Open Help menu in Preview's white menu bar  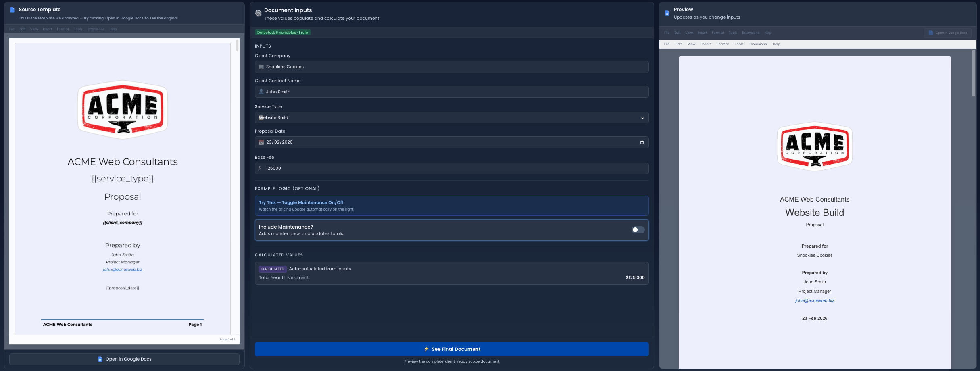point(776,44)
